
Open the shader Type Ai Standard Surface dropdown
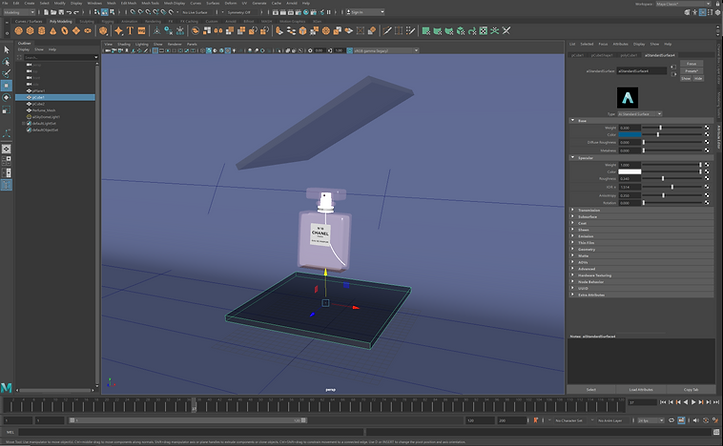pyautogui.click(x=640, y=114)
